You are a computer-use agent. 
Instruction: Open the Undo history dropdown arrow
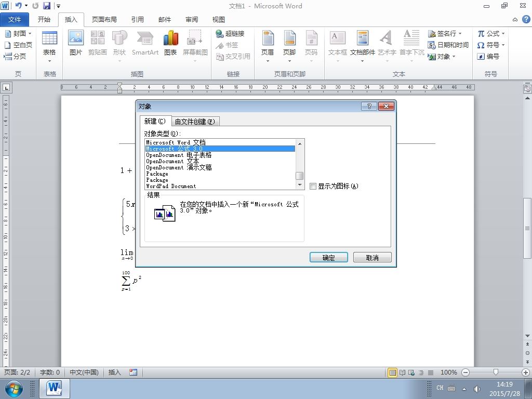(26, 5)
